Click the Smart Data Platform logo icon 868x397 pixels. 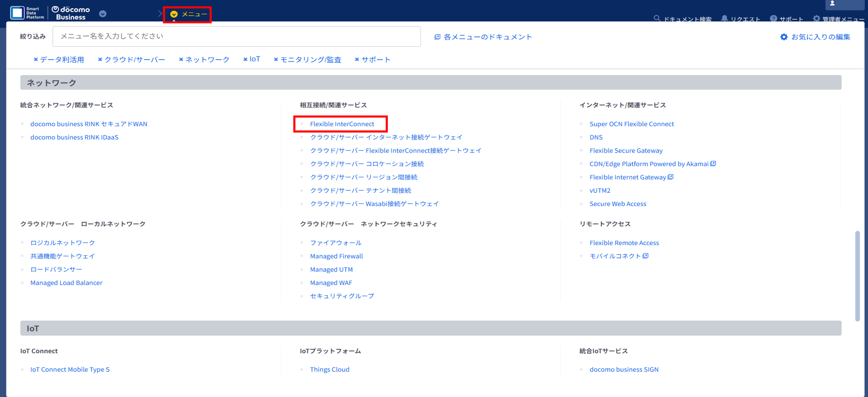coord(17,13)
